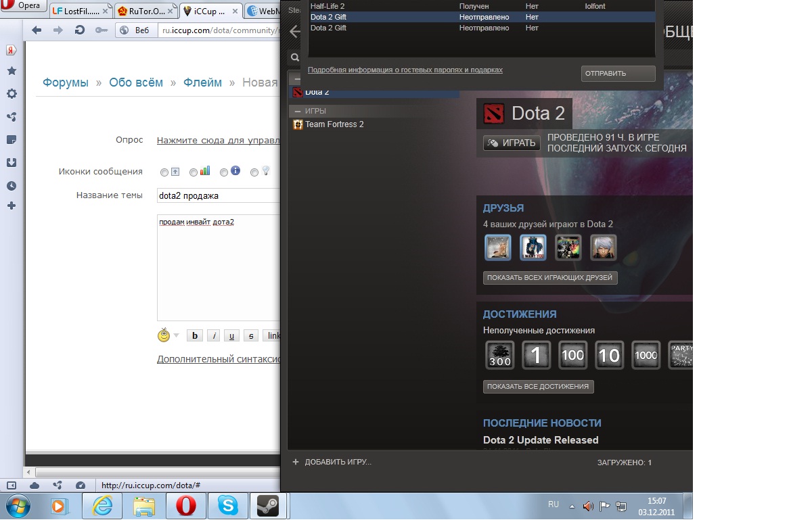This screenshot has width=812, height=522.
Task: Click the ИГРАТЬ button for Dota 2
Action: click(x=512, y=143)
